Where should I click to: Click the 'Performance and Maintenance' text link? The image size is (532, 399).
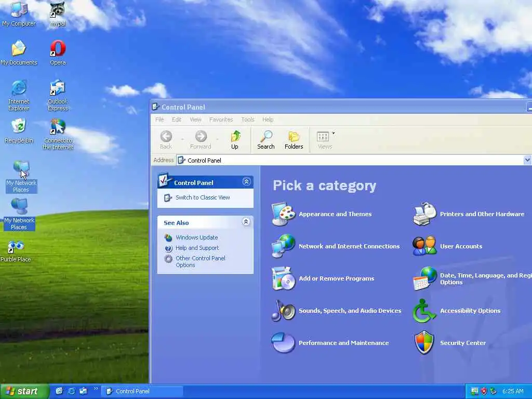click(x=344, y=343)
